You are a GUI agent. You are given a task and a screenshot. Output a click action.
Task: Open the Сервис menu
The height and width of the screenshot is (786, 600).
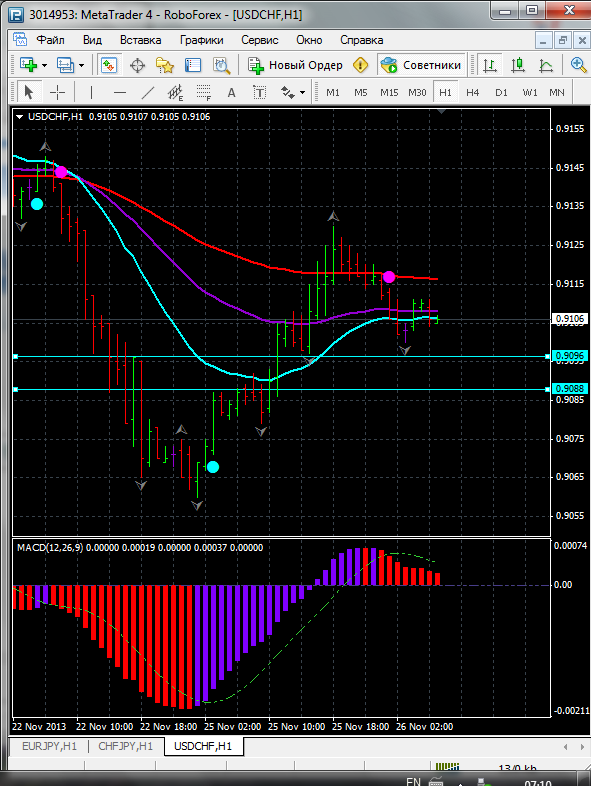pyautogui.click(x=260, y=40)
